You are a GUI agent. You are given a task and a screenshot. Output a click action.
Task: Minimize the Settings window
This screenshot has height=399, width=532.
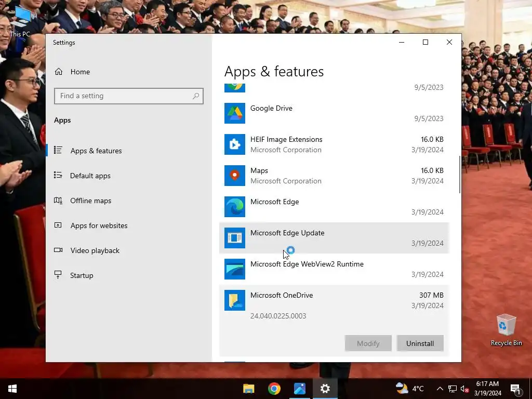[x=402, y=42]
